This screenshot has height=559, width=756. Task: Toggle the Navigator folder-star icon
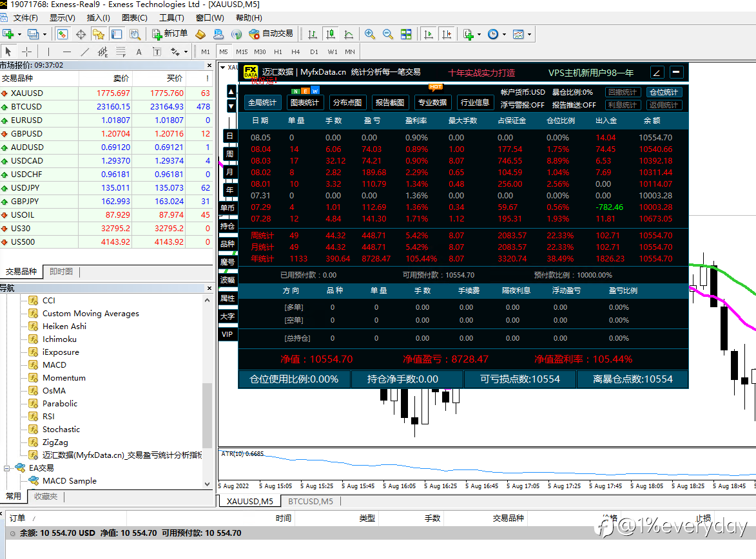[x=99, y=34]
